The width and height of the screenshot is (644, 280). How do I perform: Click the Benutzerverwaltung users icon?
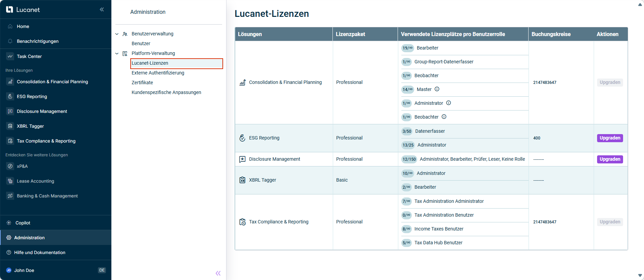[x=125, y=34]
